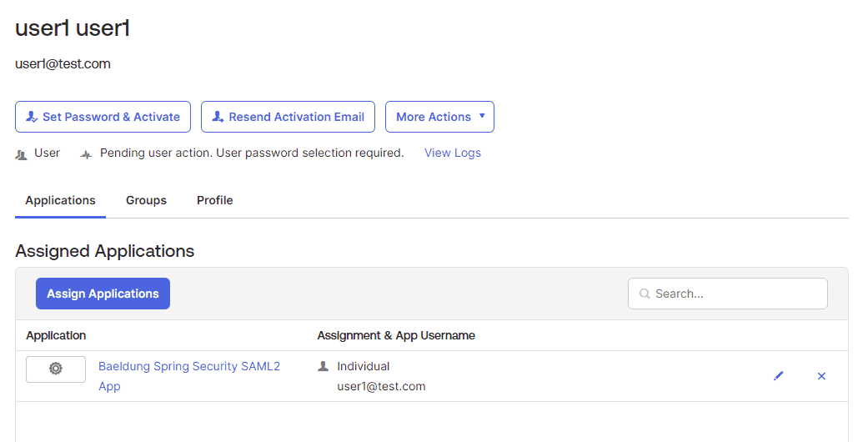
Task: Open the View Logs link
Action: click(x=453, y=153)
